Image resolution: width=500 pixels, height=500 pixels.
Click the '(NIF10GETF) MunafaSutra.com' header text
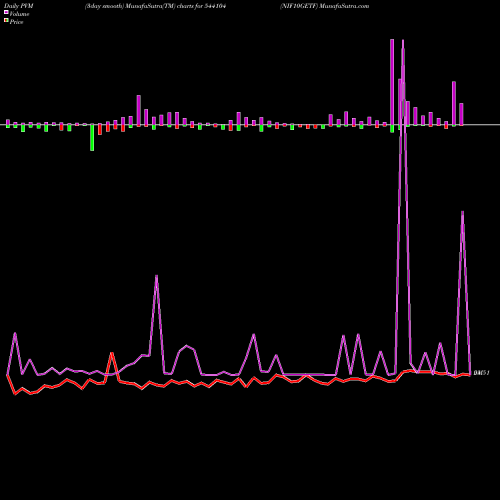coord(324,6)
